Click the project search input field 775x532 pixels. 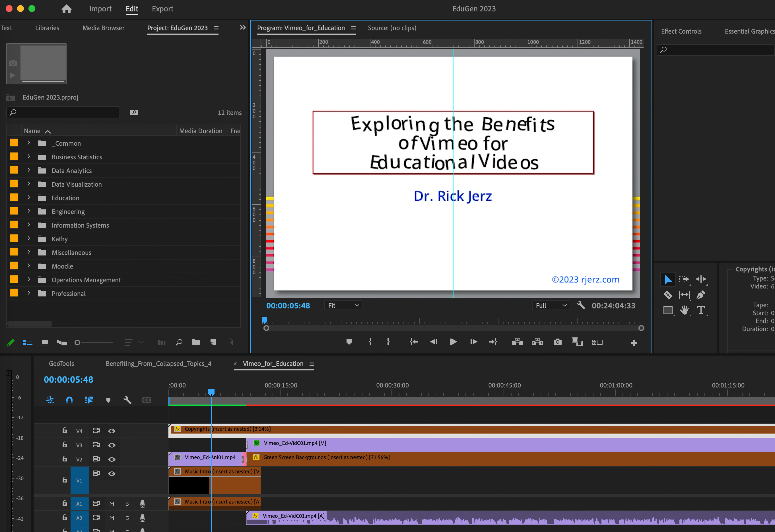(63, 112)
